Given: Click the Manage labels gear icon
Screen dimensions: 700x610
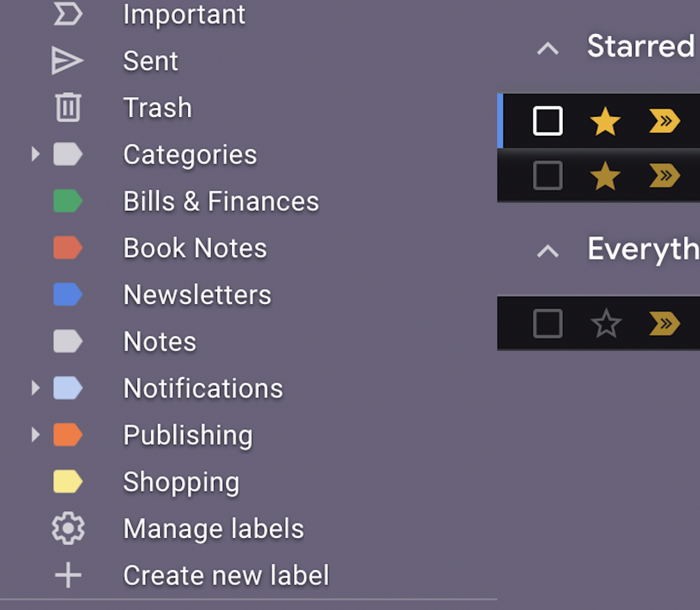Looking at the screenshot, I should (x=68, y=528).
